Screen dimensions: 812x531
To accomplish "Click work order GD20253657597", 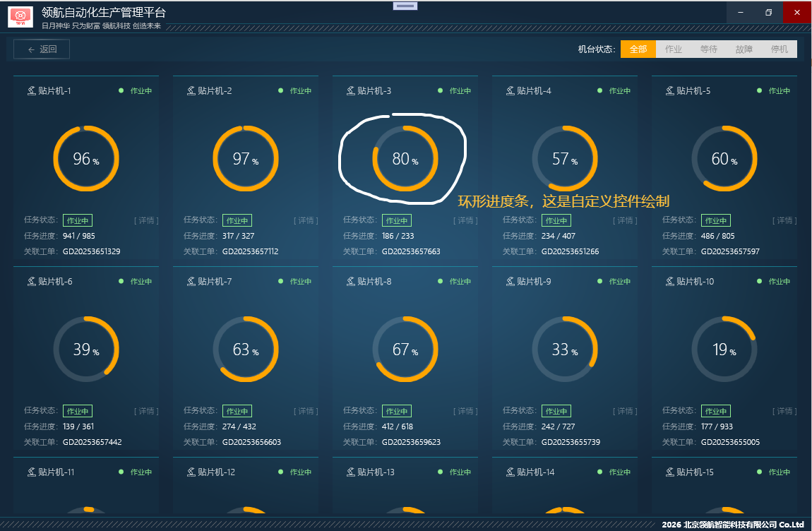I will (731, 252).
